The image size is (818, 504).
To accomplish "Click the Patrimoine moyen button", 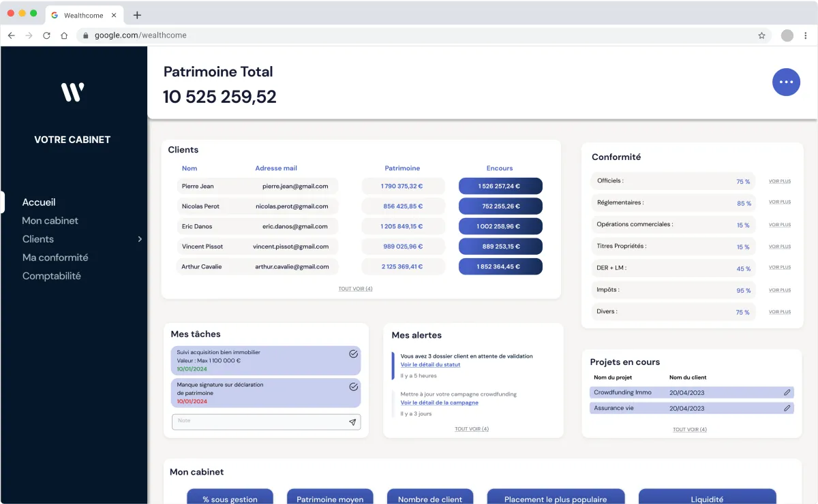I will click(x=330, y=497).
